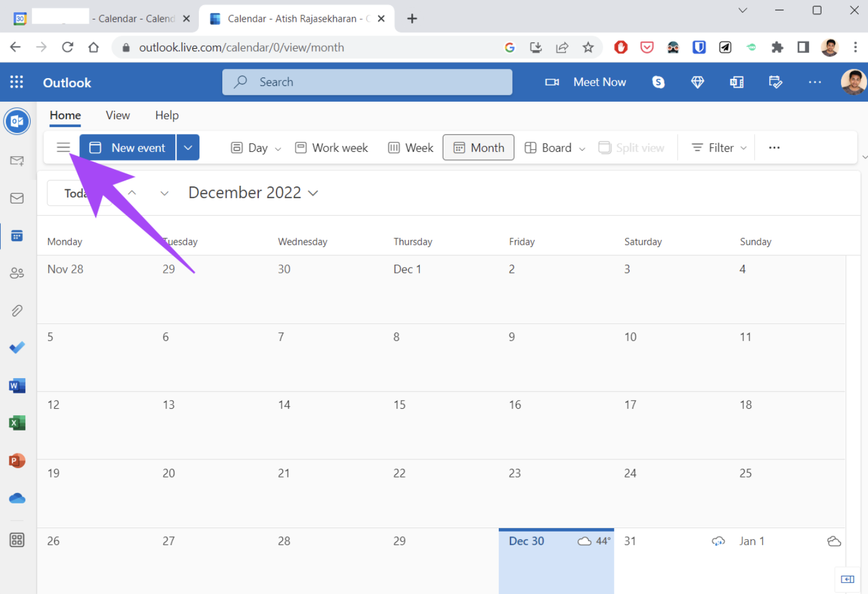The image size is (868, 594).
Task: Expand the Board dropdown chevron
Action: 582,149
